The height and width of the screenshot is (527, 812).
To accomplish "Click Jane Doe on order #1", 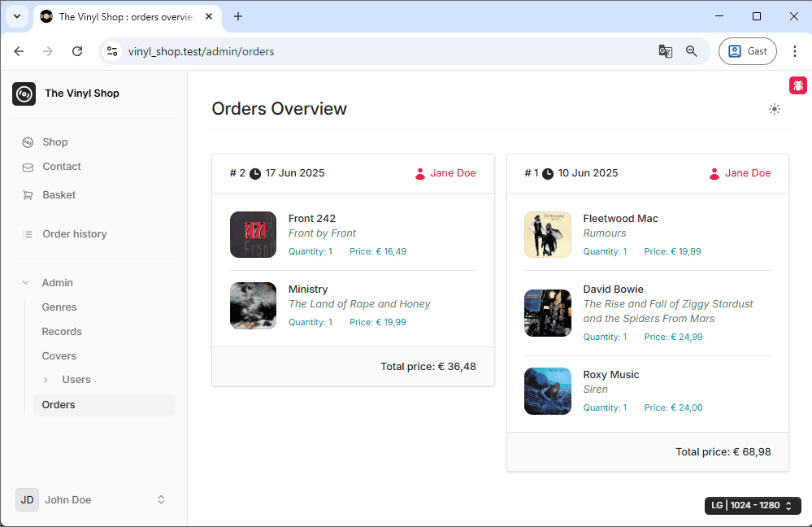I will pos(748,173).
